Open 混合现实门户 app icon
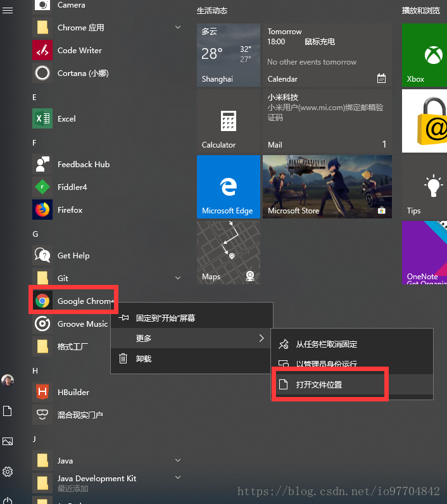This screenshot has width=447, height=504. (x=42, y=415)
